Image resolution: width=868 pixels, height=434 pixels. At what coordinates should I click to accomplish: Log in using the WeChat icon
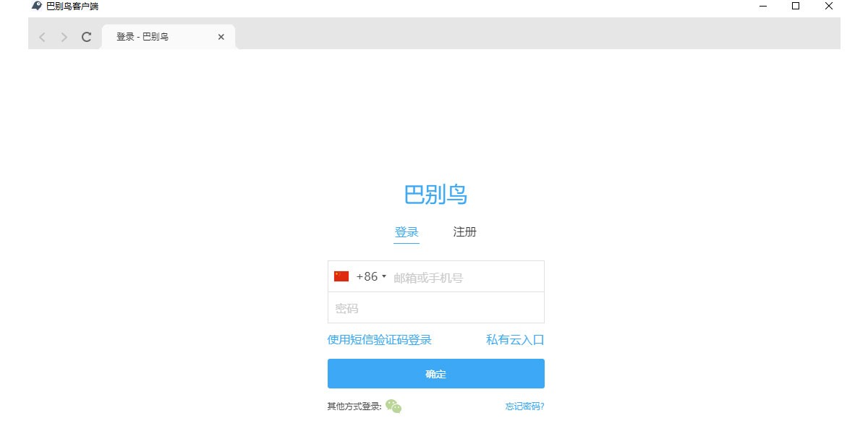(393, 407)
